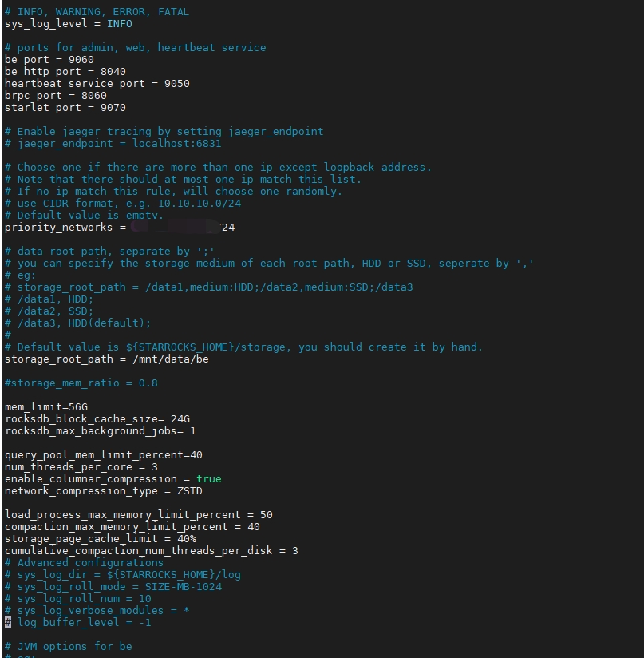Image resolution: width=644 pixels, height=658 pixels.
Task: Click the starlet_port value 9070
Action: (113, 108)
